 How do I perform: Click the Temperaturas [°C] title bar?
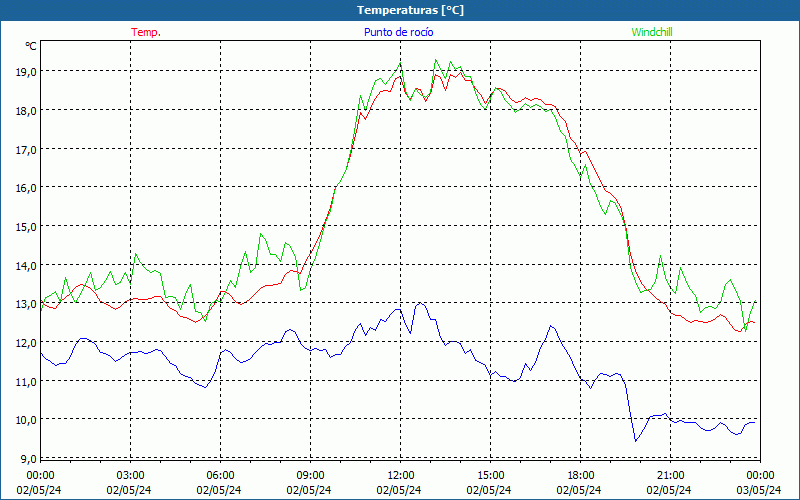400,10
